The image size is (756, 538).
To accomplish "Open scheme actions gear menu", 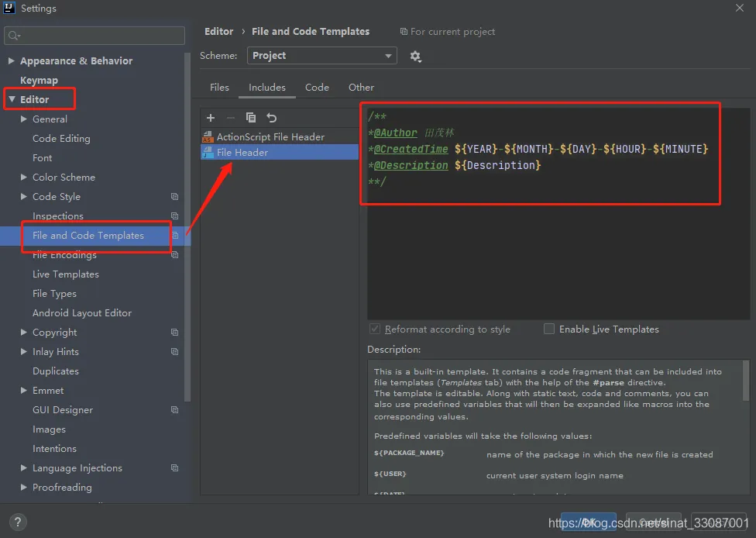I will point(415,57).
